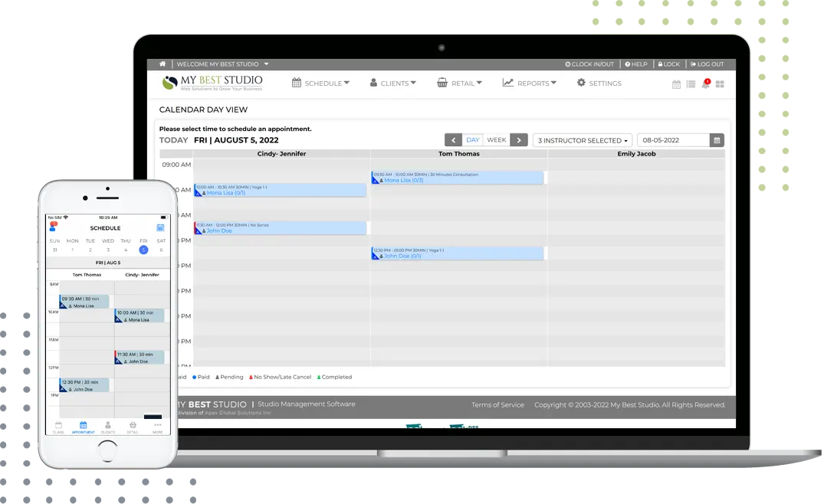
Task: Open the grid view icon in the header
Action: click(x=720, y=84)
